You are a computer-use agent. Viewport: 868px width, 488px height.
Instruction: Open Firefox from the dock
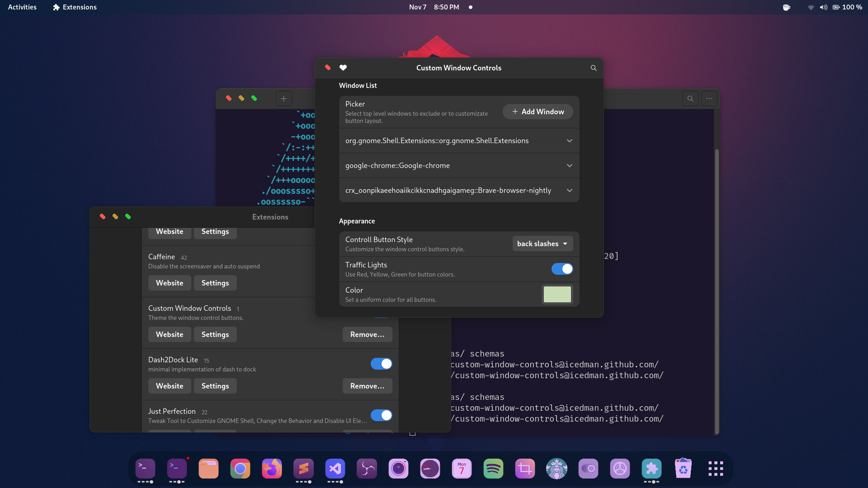click(272, 469)
